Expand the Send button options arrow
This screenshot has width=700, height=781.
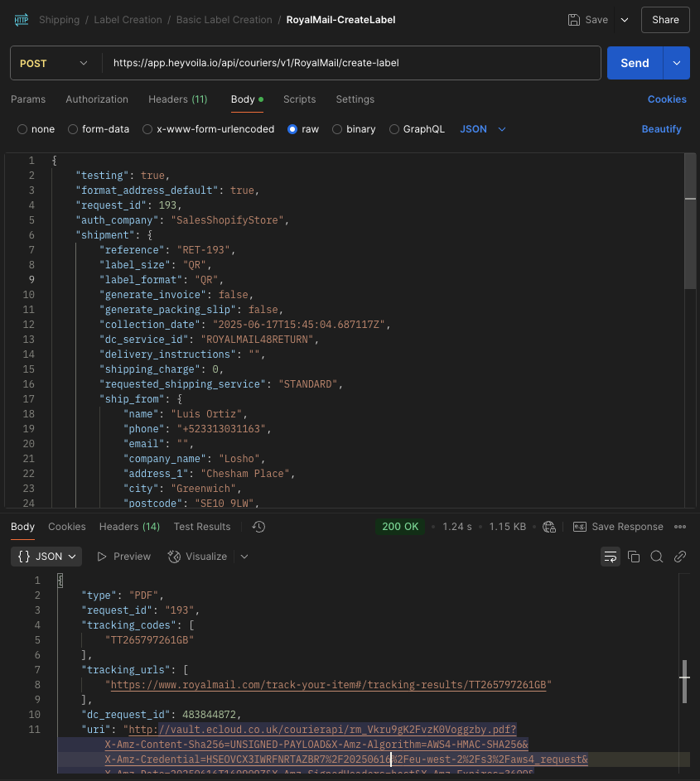(x=676, y=63)
